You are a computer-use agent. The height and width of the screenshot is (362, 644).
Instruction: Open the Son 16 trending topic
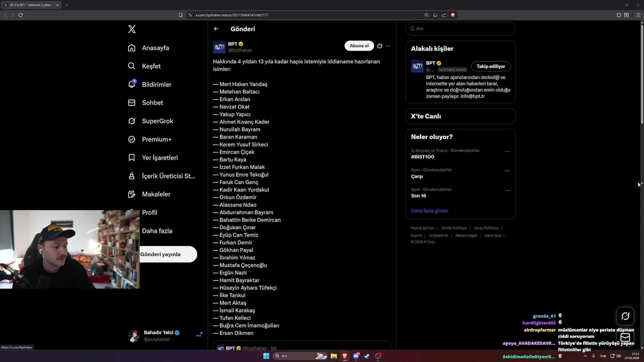pos(419,196)
